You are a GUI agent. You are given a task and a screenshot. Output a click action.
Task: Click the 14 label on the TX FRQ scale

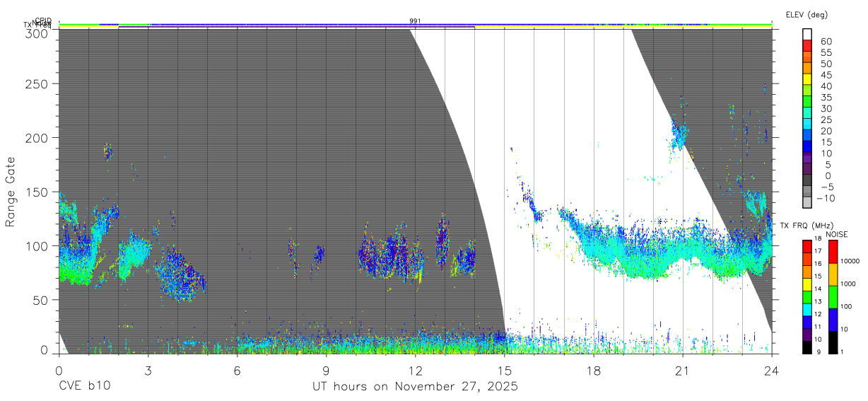(x=818, y=289)
